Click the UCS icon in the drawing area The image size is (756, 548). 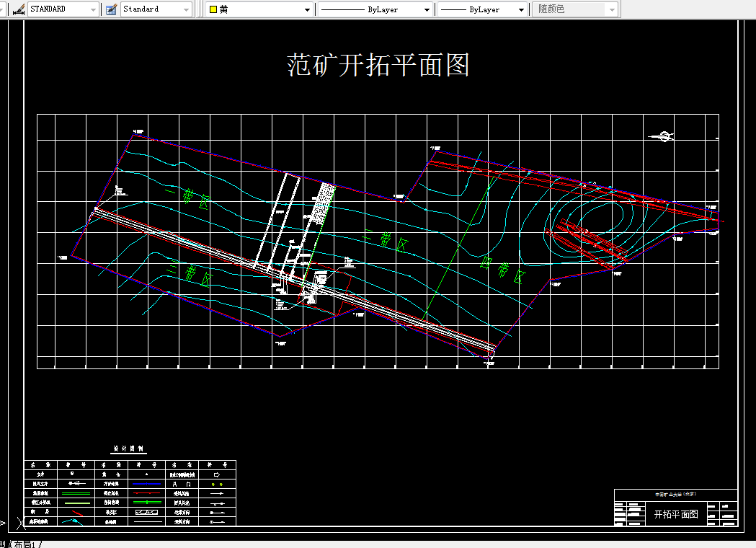4,523
